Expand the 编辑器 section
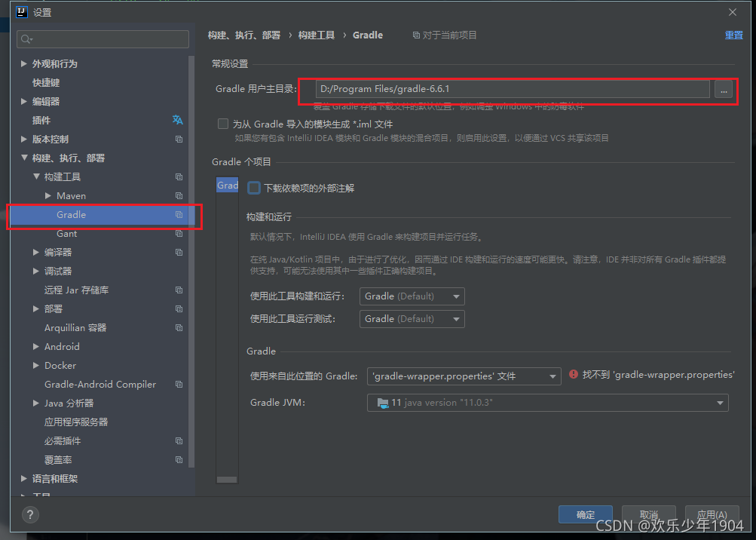 coord(23,101)
